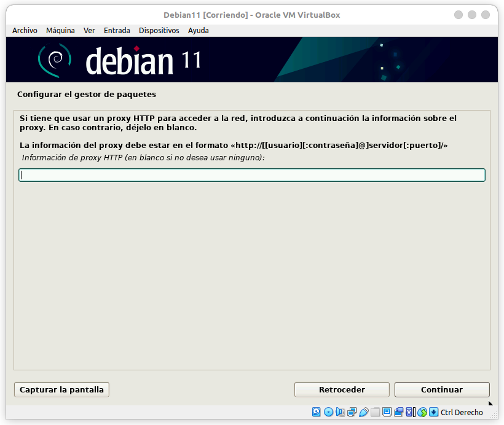This screenshot has width=504, height=425.
Task: Click the audio status icon
Action: click(340, 412)
